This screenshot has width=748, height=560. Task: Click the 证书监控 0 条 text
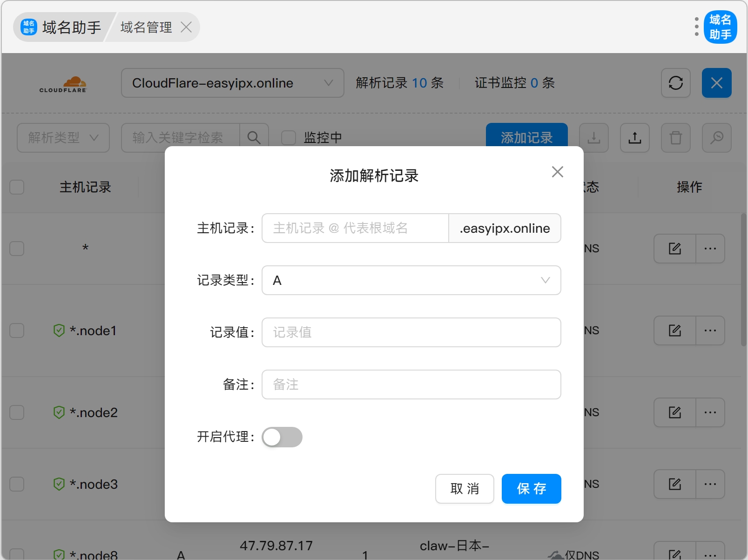click(x=515, y=83)
